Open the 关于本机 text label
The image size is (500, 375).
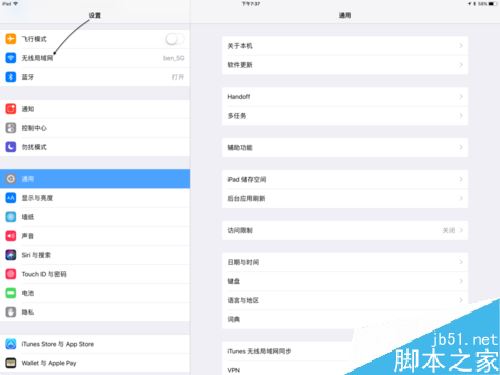click(x=240, y=46)
